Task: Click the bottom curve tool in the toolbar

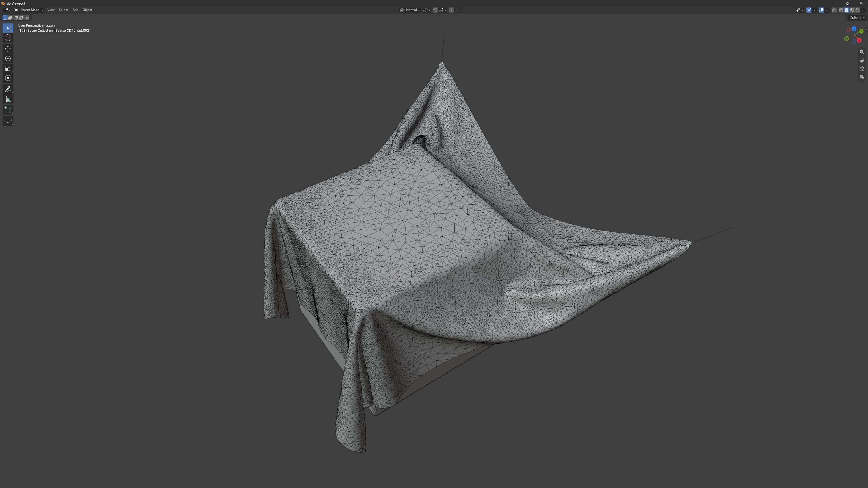Action: click(x=8, y=121)
